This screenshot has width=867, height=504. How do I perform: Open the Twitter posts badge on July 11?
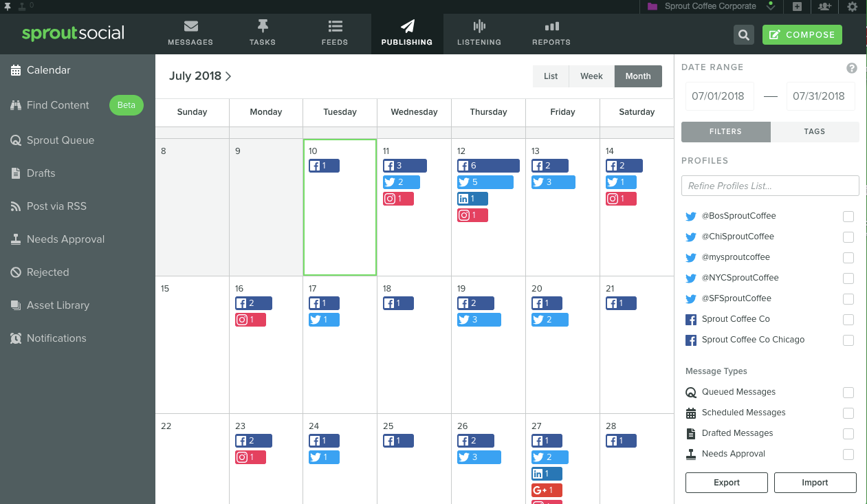pyautogui.click(x=402, y=182)
